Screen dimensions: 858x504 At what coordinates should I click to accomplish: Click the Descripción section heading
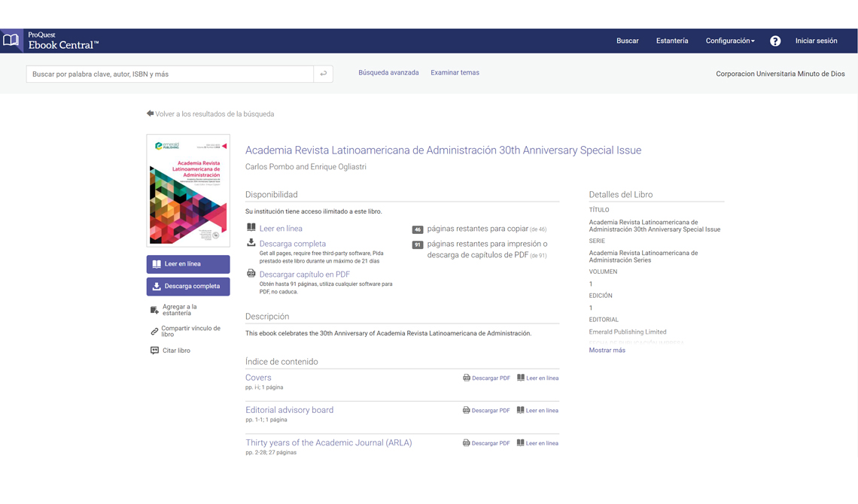coord(267,317)
